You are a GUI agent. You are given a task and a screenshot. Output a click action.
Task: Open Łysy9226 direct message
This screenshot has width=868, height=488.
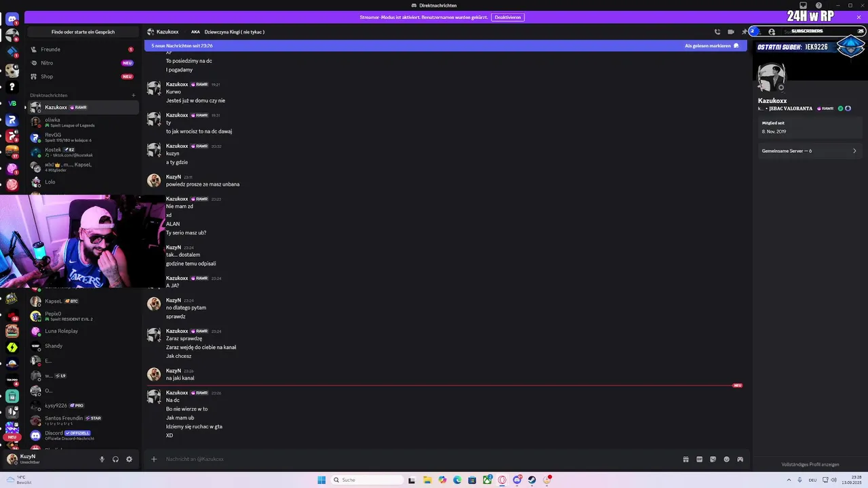click(82, 405)
